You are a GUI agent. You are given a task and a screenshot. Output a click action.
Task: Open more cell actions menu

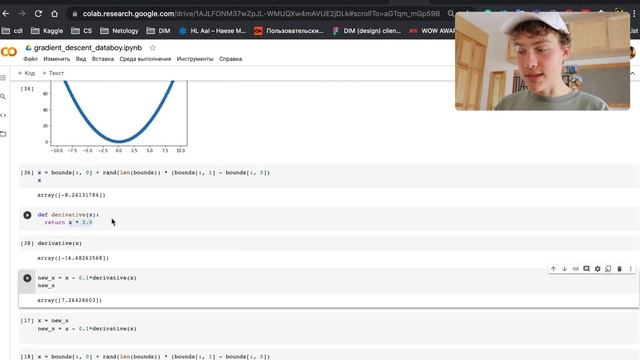click(631, 269)
